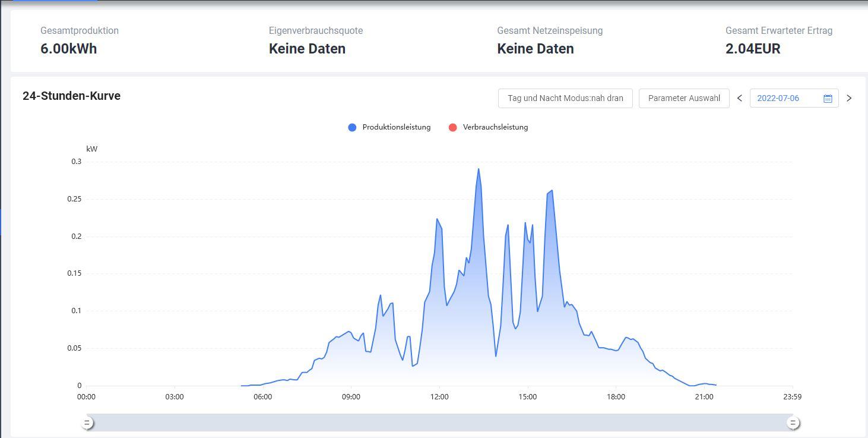This screenshot has width=868, height=438.
Task: Open Parameter Auswahl button
Action: (684, 98)
